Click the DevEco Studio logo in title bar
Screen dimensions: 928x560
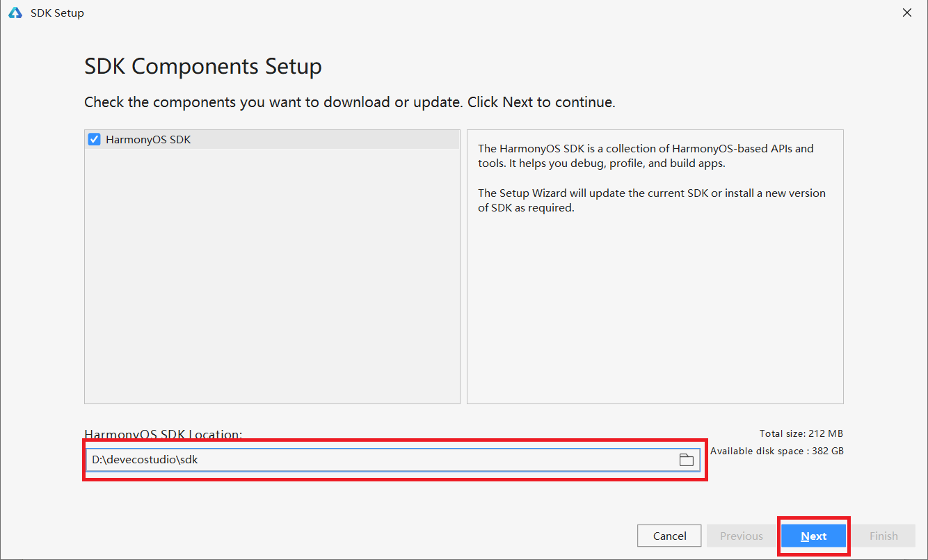point(15,13)
